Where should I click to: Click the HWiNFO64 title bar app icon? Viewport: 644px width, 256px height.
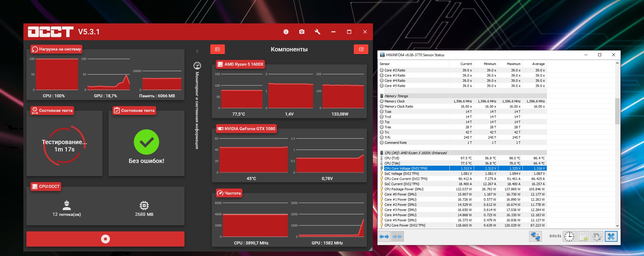click(x=382, y=55)
